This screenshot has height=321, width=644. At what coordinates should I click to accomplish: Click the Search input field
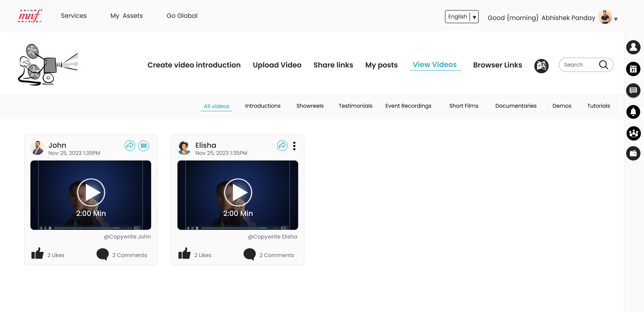pyautogui.click(x=579, y=65)
